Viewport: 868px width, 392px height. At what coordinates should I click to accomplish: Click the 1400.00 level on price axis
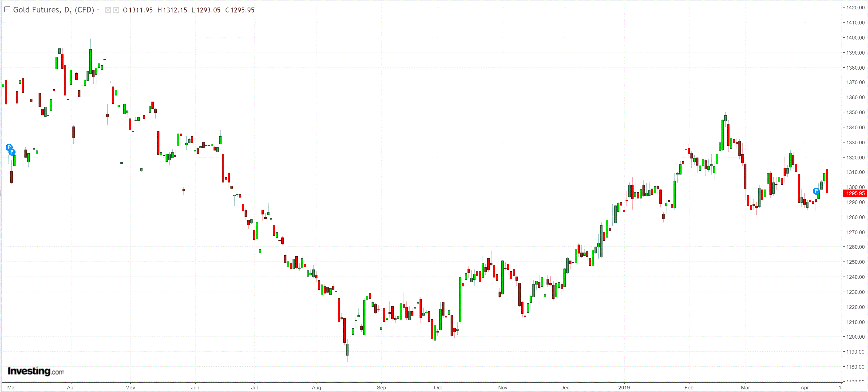pyautogui.click(x=855, y=38)
